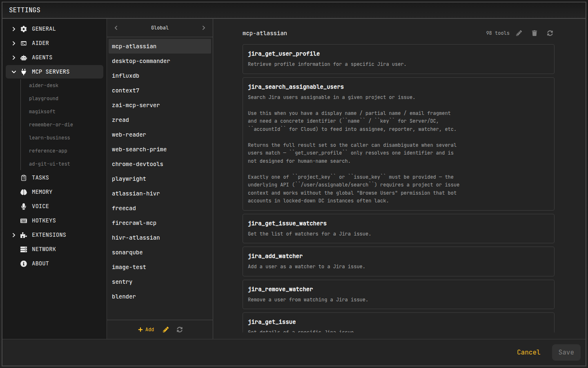Click the Aider terminal icon
The height and width of the screenshot is (368, 588).
[24, 43]
